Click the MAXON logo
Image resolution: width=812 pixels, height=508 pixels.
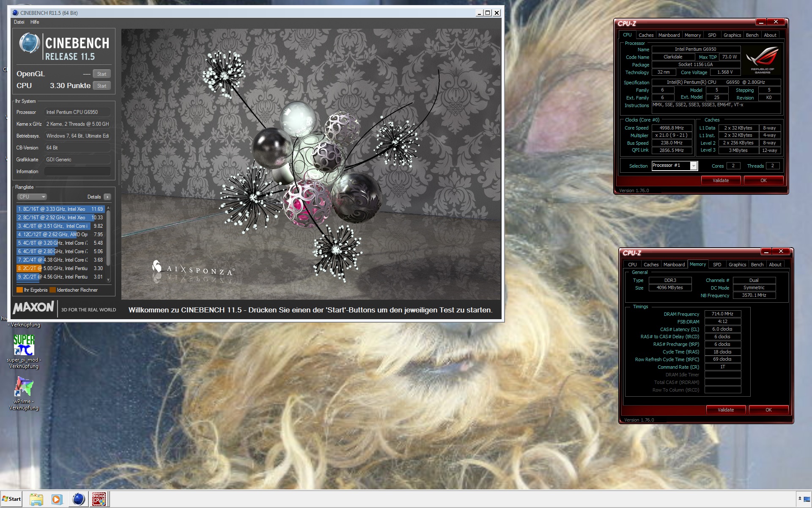coord(33,307)
